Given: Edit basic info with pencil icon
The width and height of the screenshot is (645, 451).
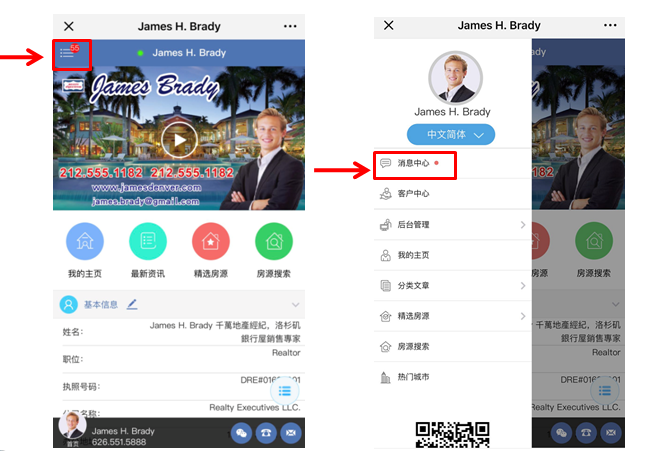Looking at the screenshot, I should (132, 305).
